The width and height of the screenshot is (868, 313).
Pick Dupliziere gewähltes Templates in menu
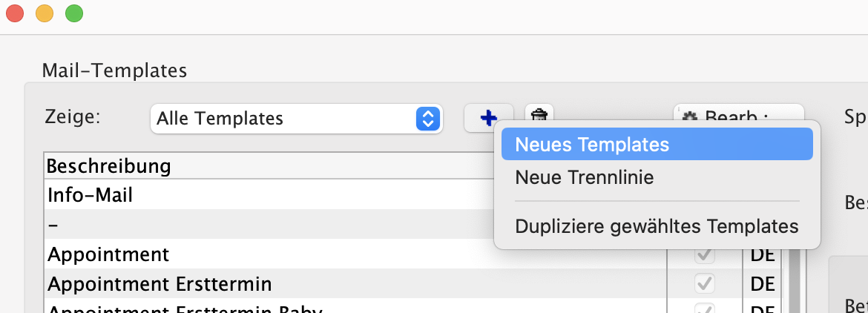[657, 226]
